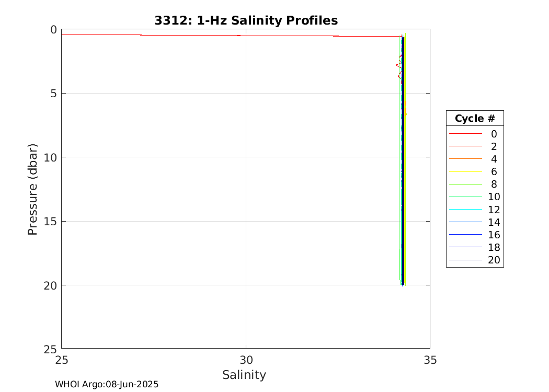Select legend entry for cycle 20

point(475,260)
